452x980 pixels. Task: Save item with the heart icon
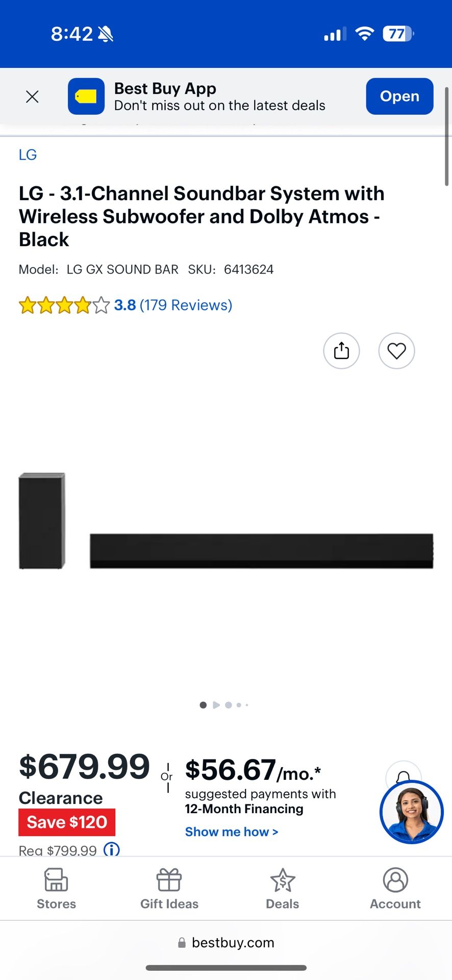(396, 351)
